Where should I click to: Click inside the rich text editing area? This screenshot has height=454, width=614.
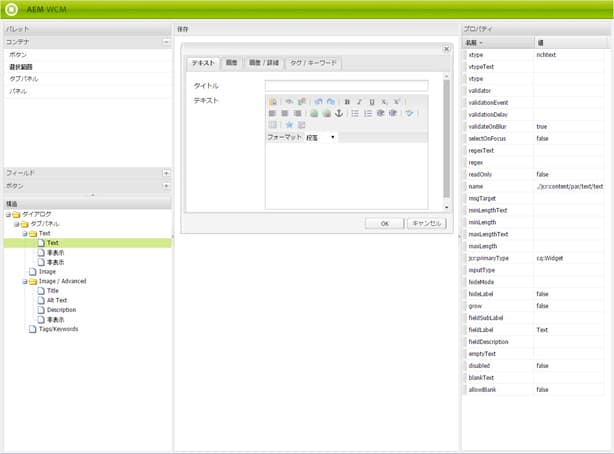[347, 176]
